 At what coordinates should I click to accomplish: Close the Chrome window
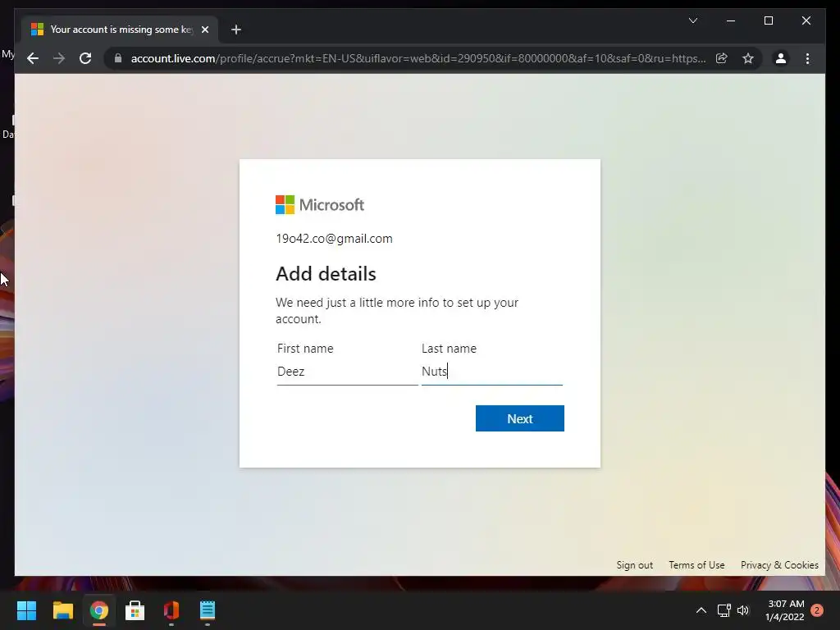(x=806, y=21)
